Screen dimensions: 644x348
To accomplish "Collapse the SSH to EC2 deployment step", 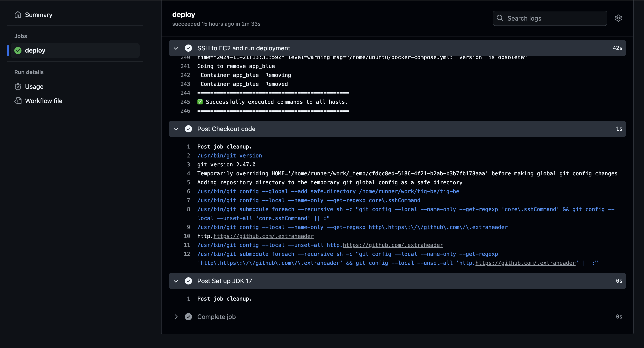I will (x=176, y=48).
